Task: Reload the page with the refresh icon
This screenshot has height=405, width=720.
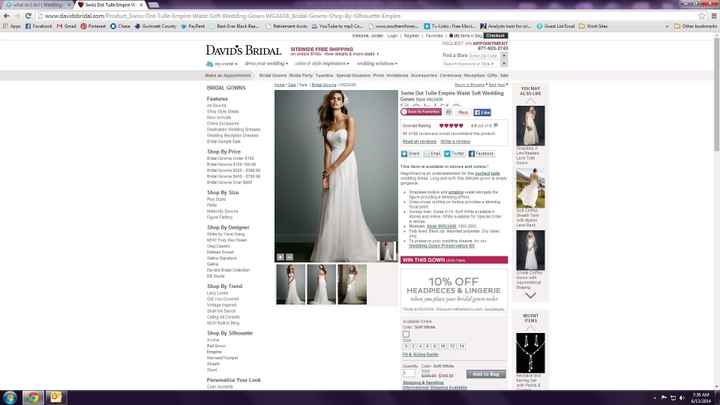Action: coord(28,16)
